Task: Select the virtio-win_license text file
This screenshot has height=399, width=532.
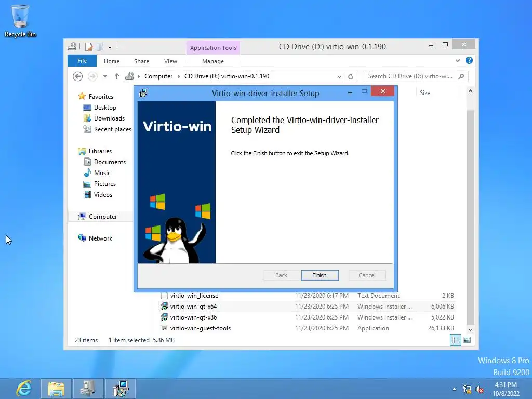Action: tap(307, 296)
